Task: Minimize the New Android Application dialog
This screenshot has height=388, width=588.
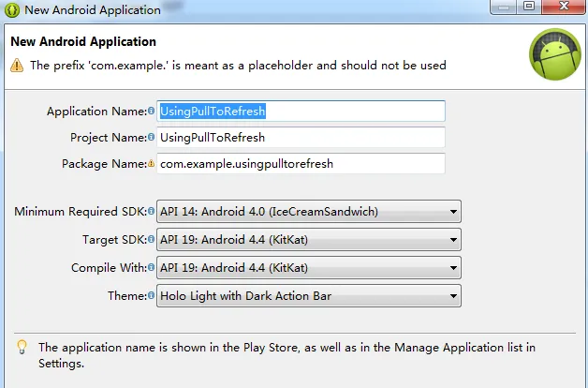Action: click(503, 7)
